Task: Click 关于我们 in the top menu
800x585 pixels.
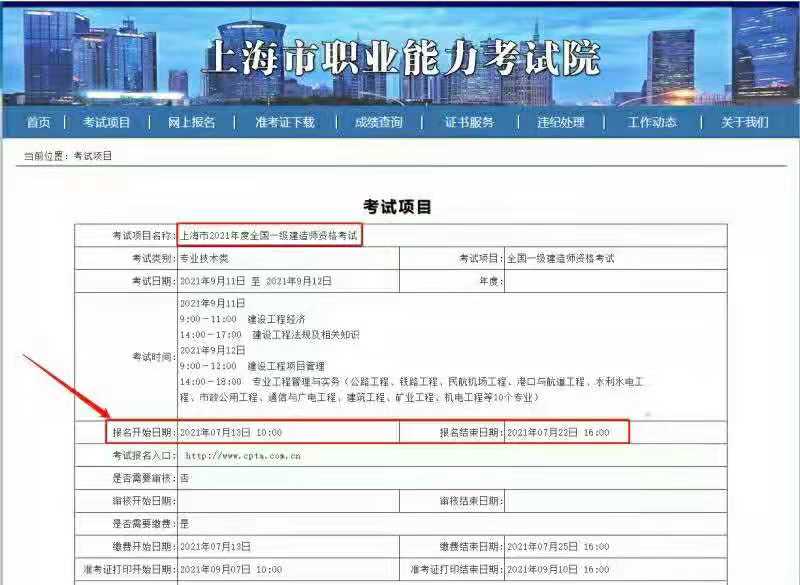Action: (x=745, y=122)
